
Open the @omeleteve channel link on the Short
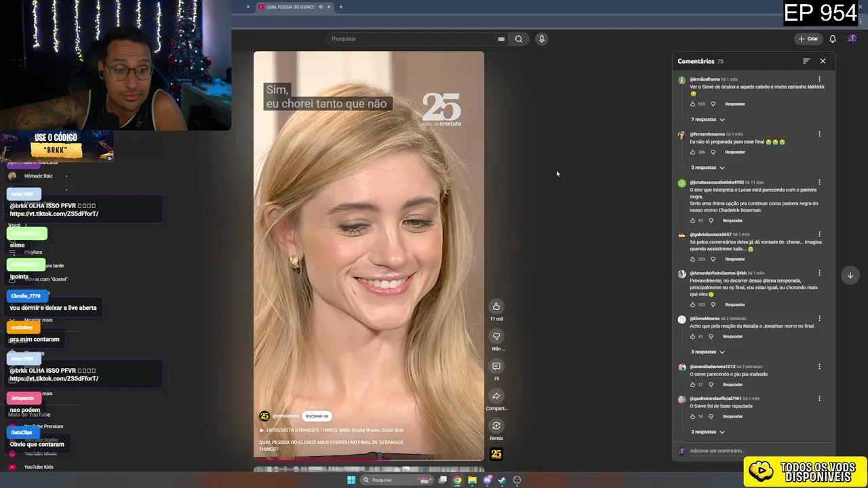(285, 416)
